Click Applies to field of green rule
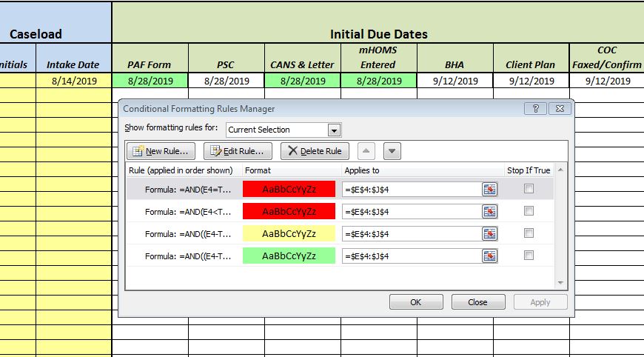The height and width of the screenshot is (357, 644). [x=412, y=256]
